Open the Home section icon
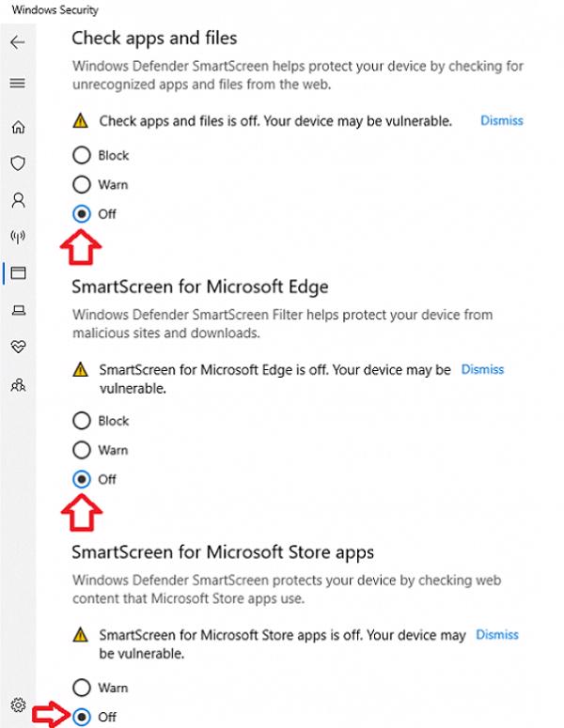Screen dimensions: 564x728 (18, 127)
